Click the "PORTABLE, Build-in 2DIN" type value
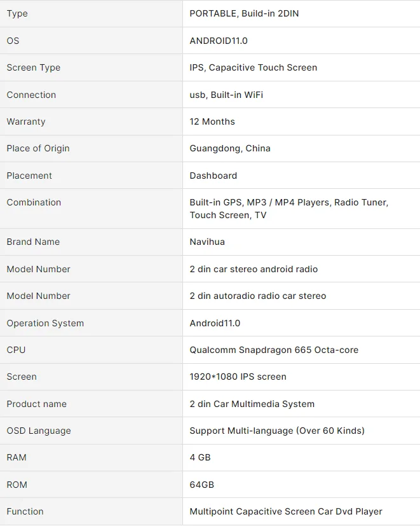The width and height of the screenshot is (420, 526). [x=244, y=13]
